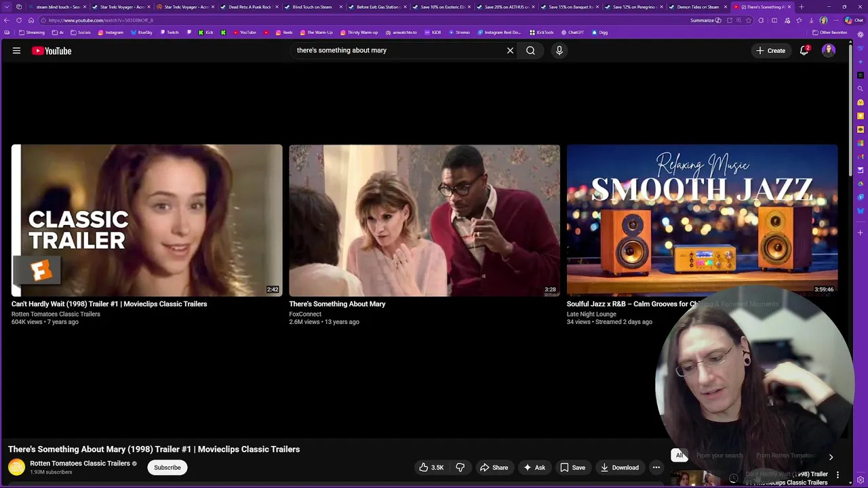Open browser split screen icon
This screenshot has width=868, height=488.
coord(774,20)
